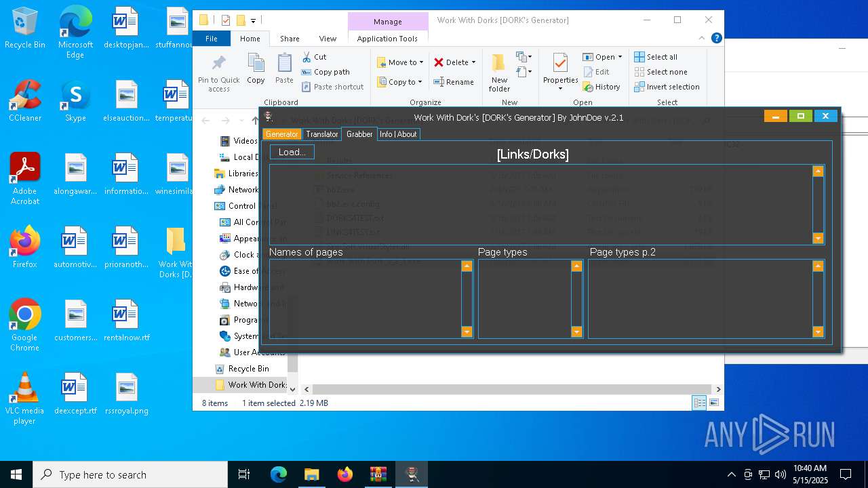Open the Copy to dropdown
868x488 pixels.
pos(399,82)
